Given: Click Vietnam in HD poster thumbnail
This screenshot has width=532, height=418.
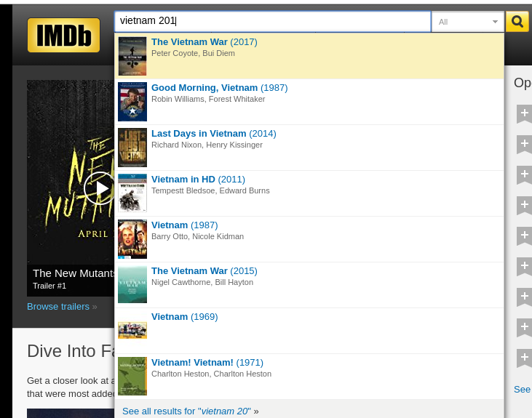Looking at the screenshot, I should tap(132, 193).
